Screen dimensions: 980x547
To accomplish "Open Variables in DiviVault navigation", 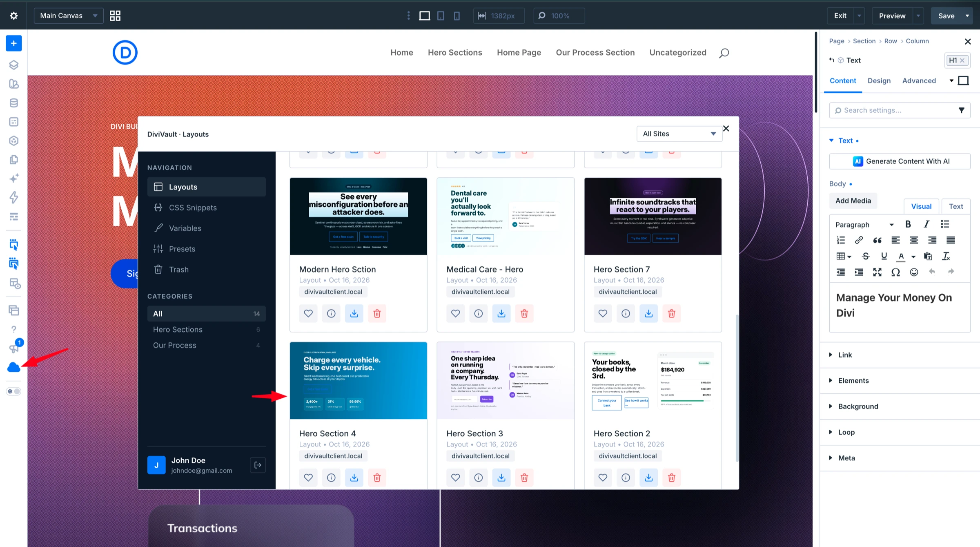I will 206,228.
